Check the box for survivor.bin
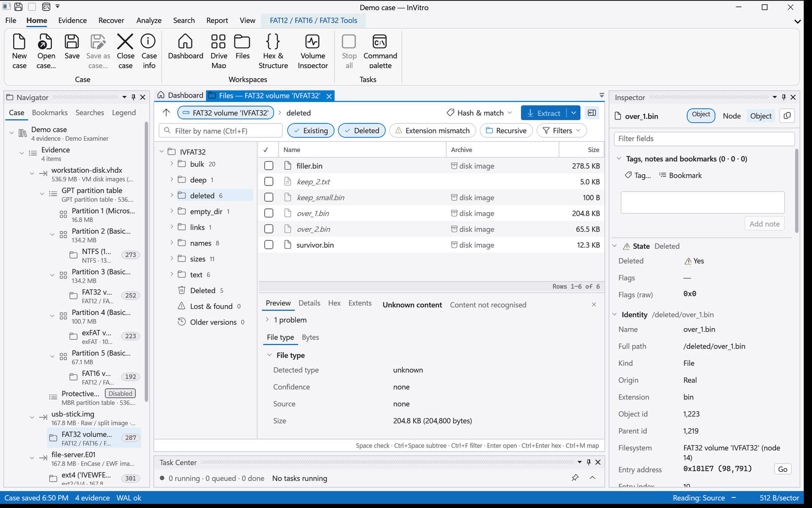 269,245
